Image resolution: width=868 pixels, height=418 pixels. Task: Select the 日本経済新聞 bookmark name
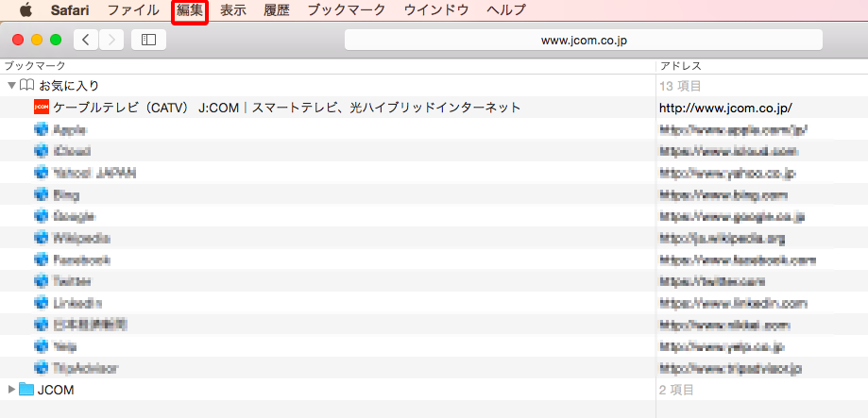91,326
